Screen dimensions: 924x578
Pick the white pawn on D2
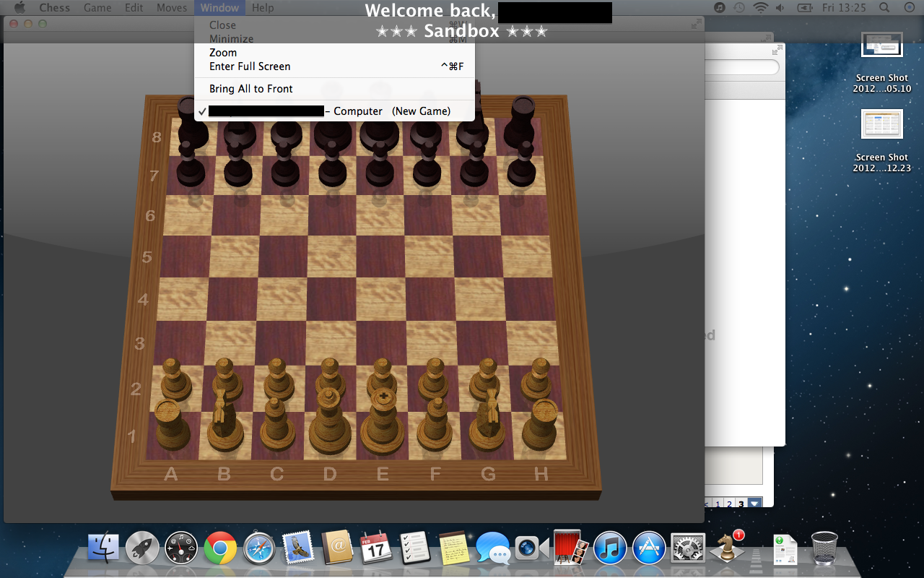pyautogui.click(x=331, y=374)
